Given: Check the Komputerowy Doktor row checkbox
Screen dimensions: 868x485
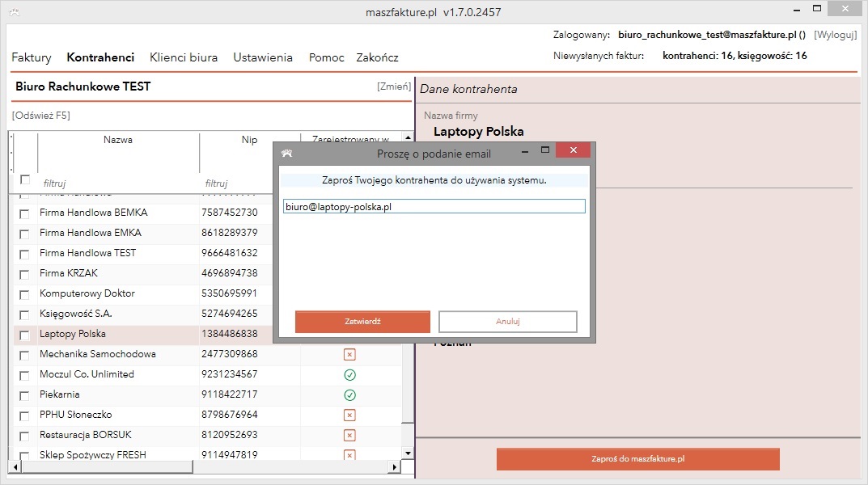Looking at the screenshot, I should [24, 294].
